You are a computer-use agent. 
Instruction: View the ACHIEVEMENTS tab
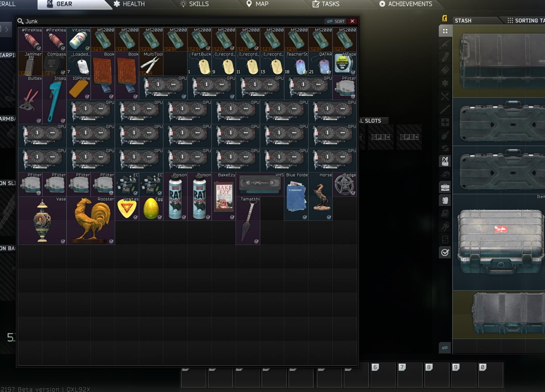pos(406,4)
